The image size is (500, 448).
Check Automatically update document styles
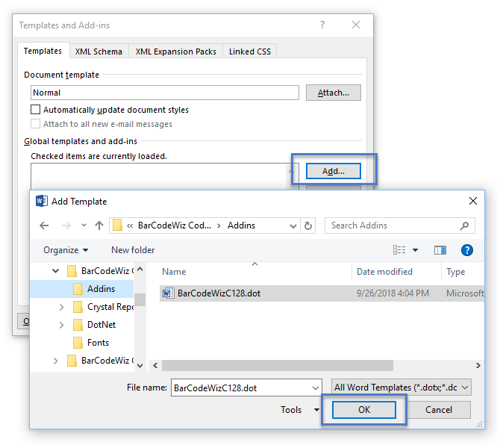pyautogui.click(x=35, y=110)
